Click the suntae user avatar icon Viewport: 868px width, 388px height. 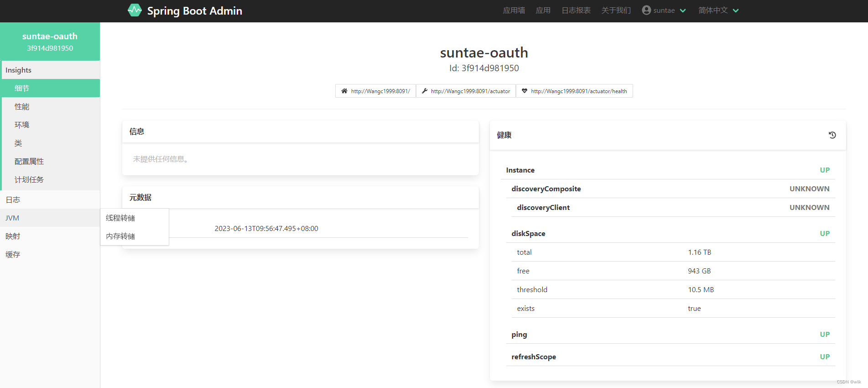(646, 10)
